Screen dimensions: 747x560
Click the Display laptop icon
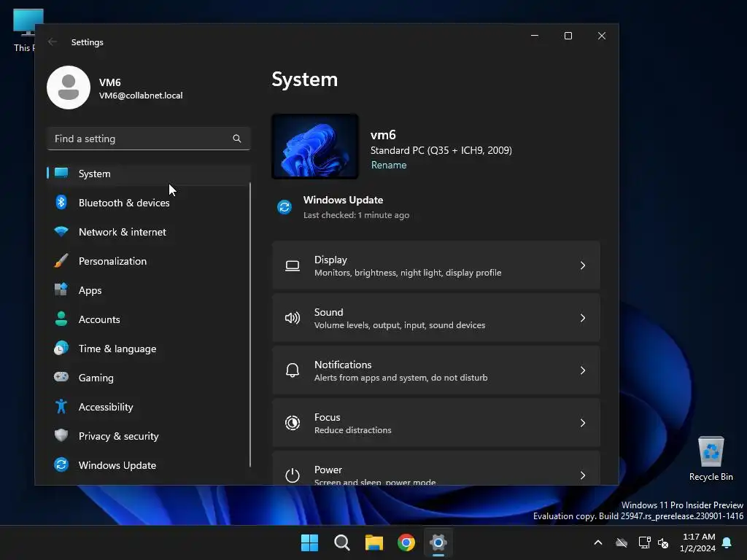coord(293,265)
